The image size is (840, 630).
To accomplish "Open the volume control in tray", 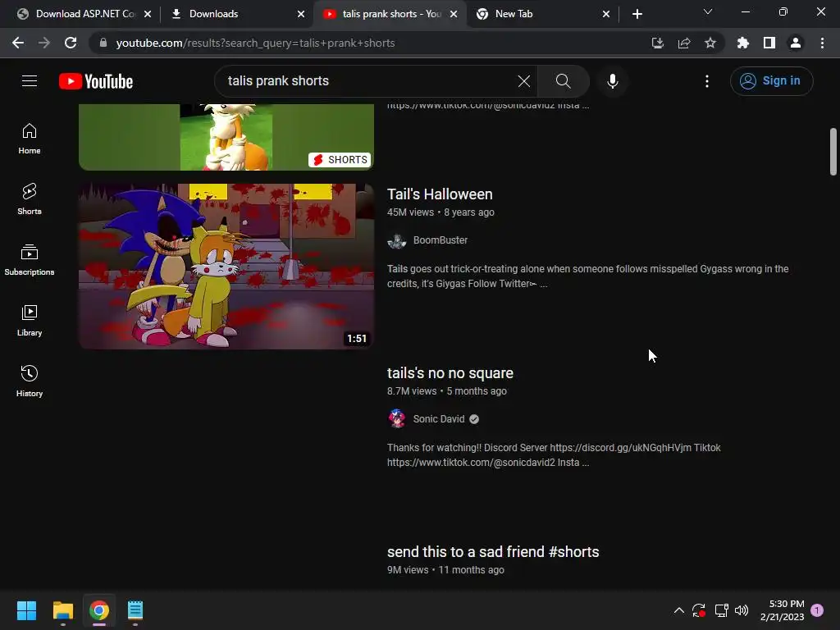I will point(742,610).
